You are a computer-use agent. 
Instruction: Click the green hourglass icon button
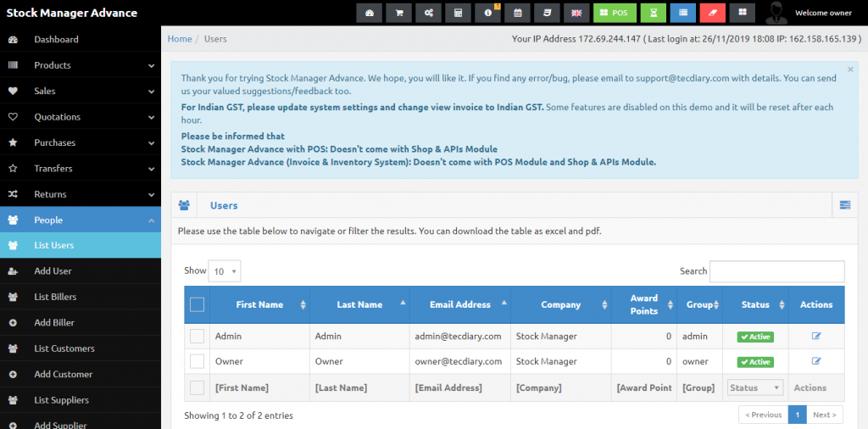654,14
